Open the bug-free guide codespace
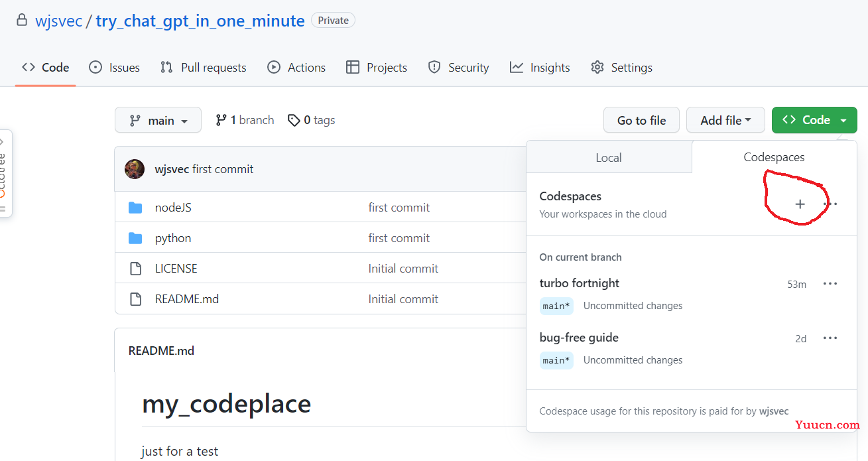The height and width of the screenshot is (461, 868). pos(579,338)
